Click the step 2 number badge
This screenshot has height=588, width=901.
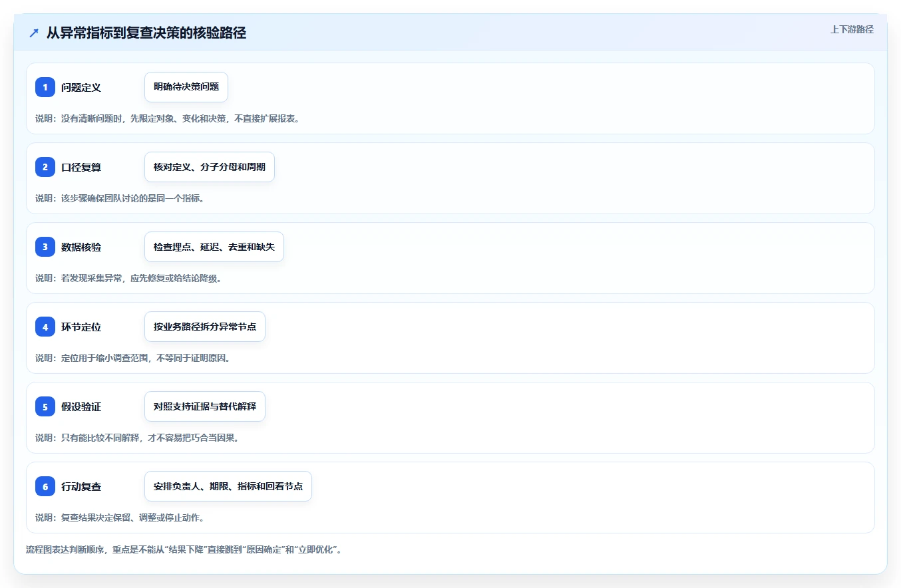pos(45,167)
